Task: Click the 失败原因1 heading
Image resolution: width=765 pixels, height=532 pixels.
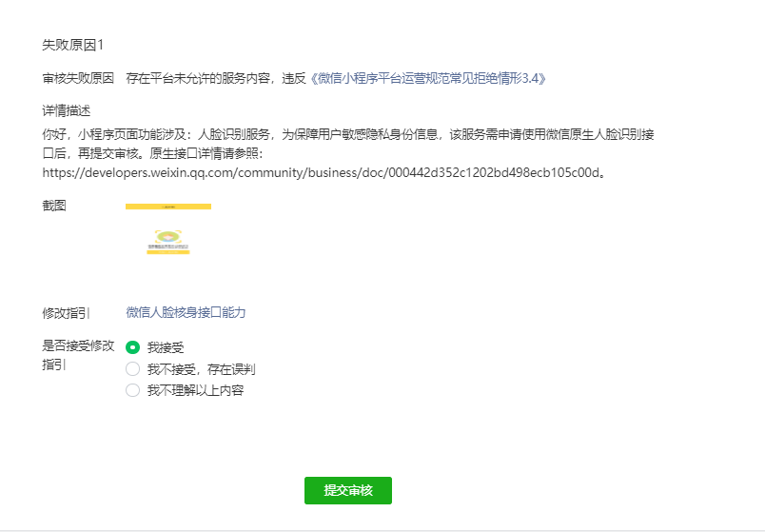Action: 72,45
